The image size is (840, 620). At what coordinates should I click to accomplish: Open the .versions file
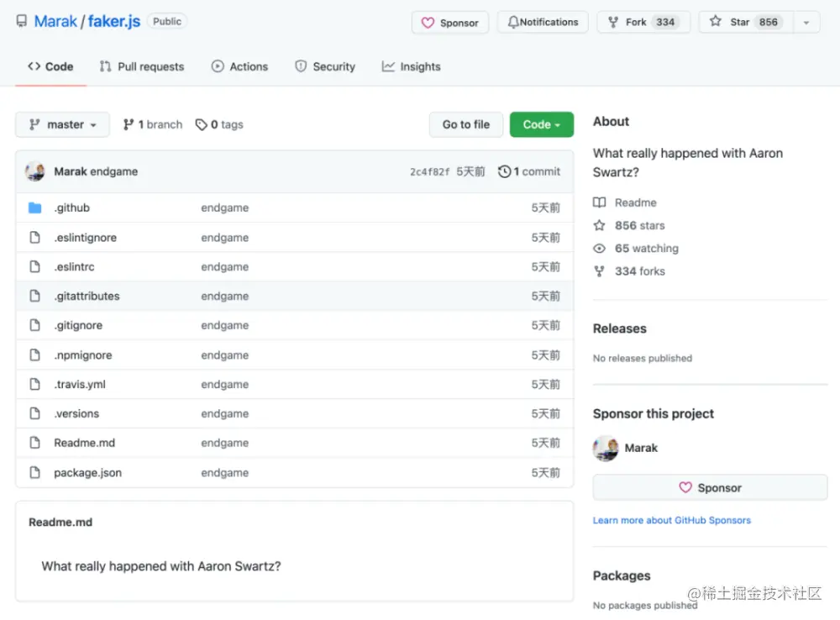point(76,413)
